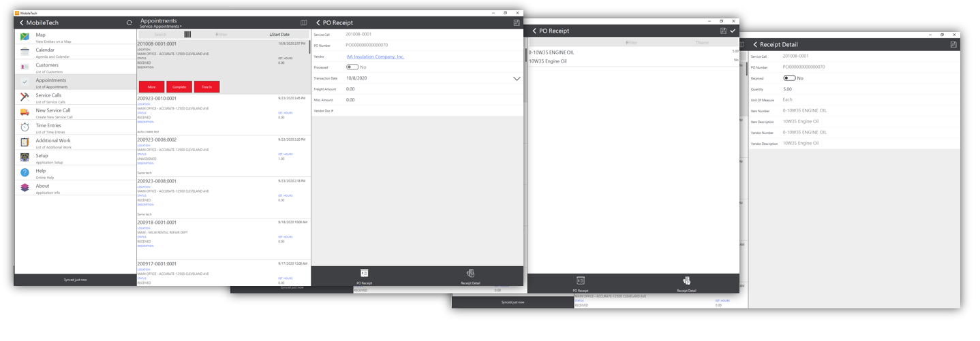The image size is (980, 341).
Task: Go back using arrow in Receipt Detail header
Action: [755, 44]
